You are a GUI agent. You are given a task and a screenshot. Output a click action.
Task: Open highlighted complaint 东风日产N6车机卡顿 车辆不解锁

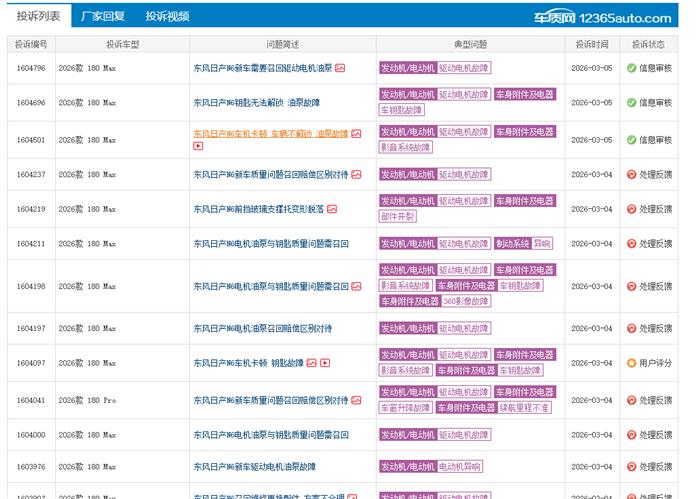pyautogui.click(x=270, y=133)
